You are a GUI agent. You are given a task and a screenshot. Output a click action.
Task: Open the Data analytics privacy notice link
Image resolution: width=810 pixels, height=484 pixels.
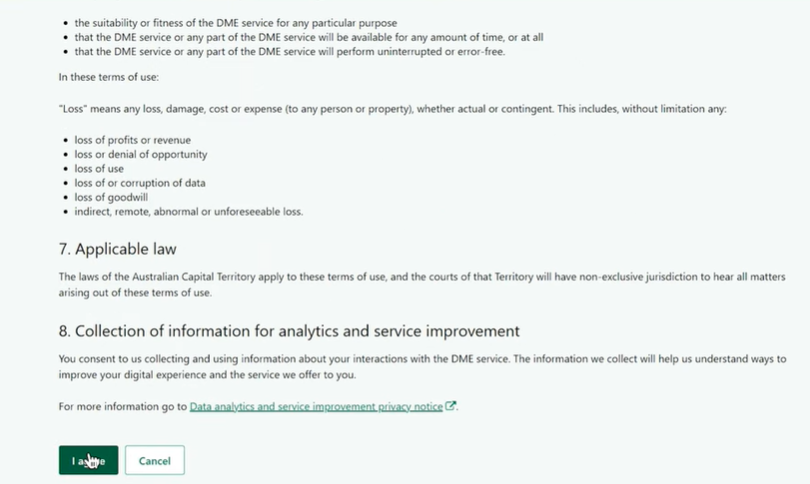(x=316, y=407)
